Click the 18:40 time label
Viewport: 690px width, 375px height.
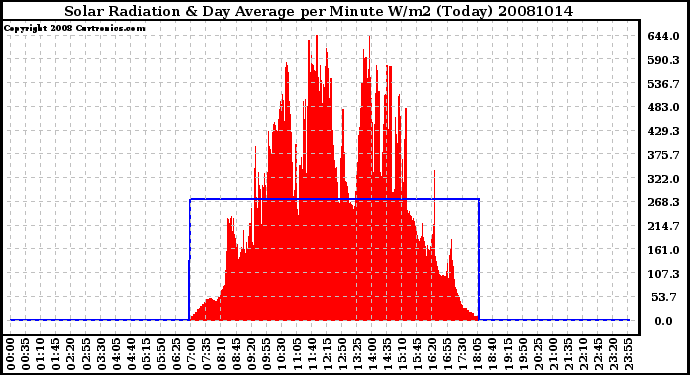pyautogui.click(x=492, y=354)
